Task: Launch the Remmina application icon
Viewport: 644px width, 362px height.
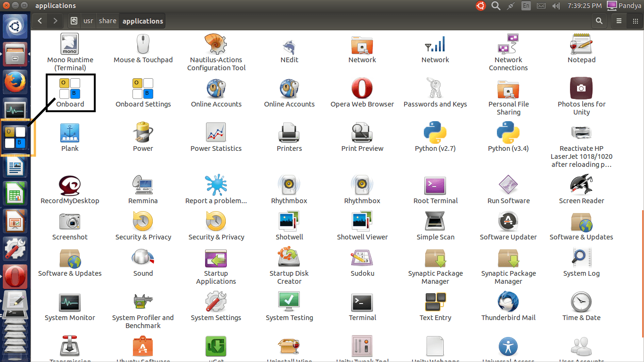Action: coord(143,185)
